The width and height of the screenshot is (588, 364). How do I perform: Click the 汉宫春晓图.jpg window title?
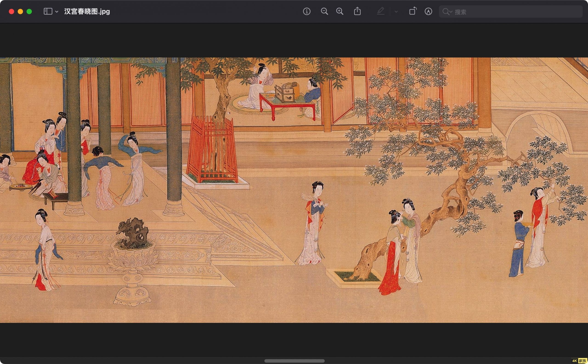pos(87,11)
